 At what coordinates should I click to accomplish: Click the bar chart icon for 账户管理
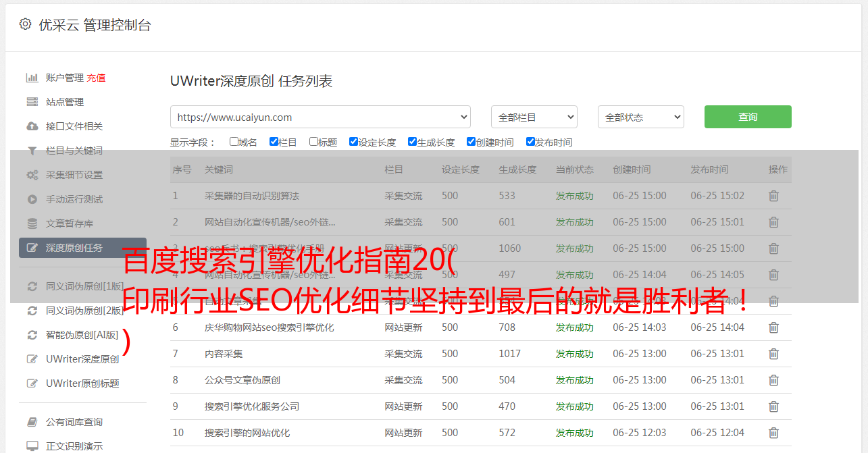(x=32, y=78)
